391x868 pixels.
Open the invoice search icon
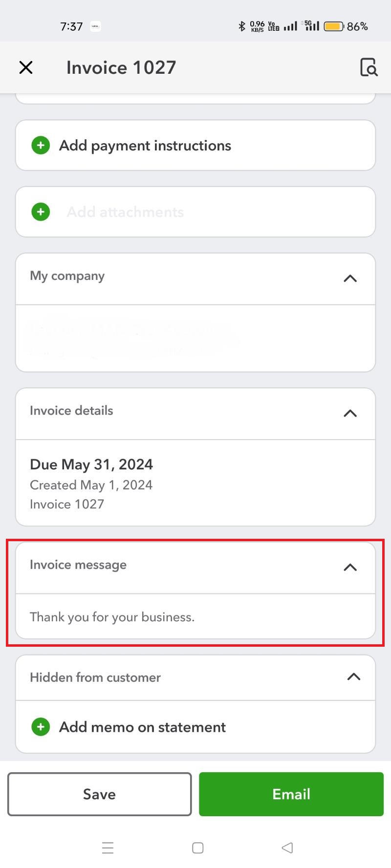(369, 67)
